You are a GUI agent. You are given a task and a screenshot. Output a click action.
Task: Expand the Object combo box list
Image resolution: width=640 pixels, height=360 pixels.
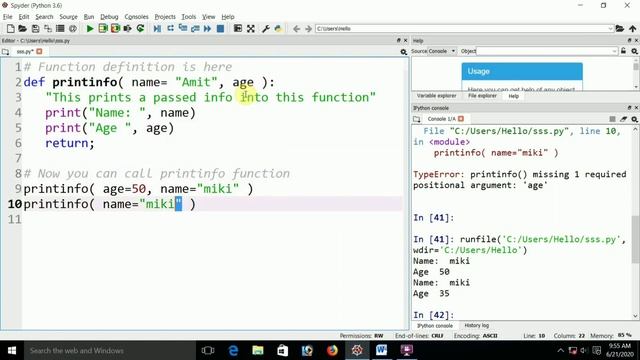[615, 51]
